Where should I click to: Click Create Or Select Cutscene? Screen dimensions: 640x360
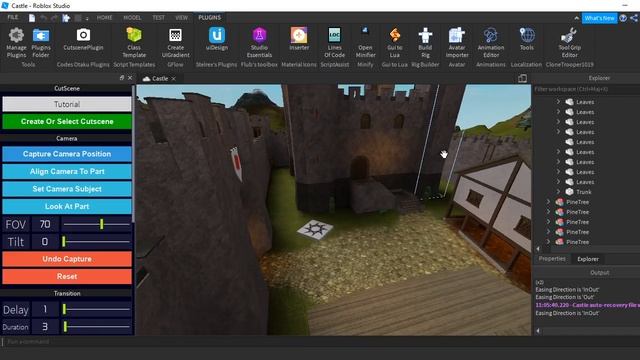tap(67, 121)
